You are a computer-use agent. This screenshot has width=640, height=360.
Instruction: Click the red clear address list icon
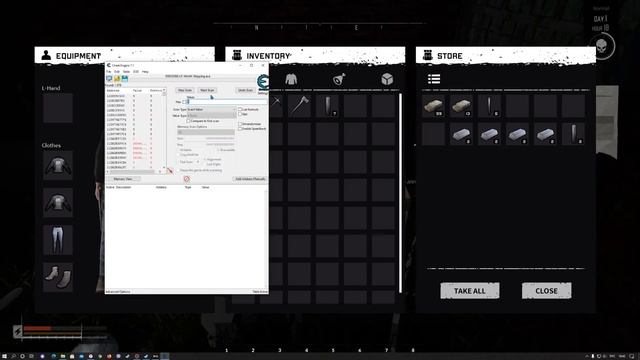187,179
